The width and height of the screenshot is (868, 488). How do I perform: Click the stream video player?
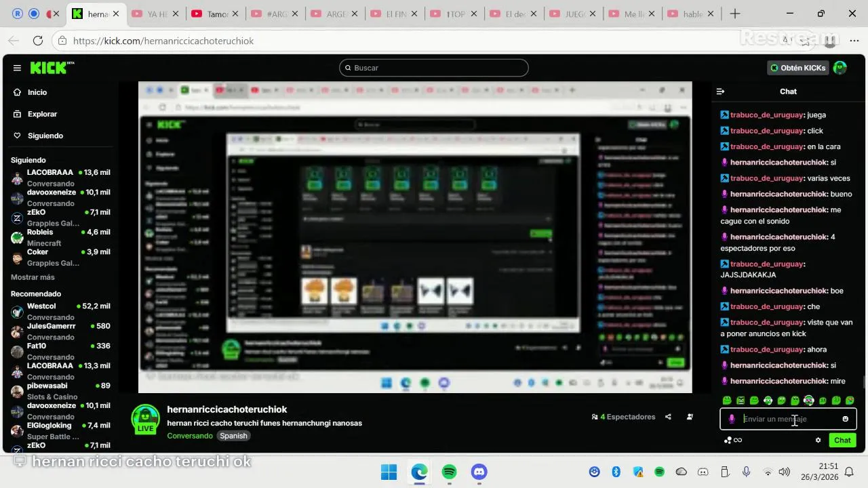pos(415,237)
